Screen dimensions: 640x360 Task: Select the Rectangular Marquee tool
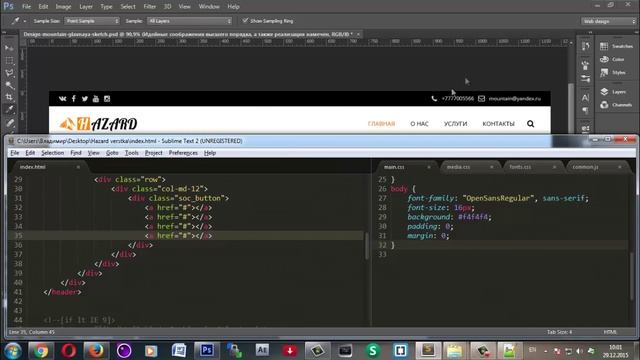[x=9, y=60]
